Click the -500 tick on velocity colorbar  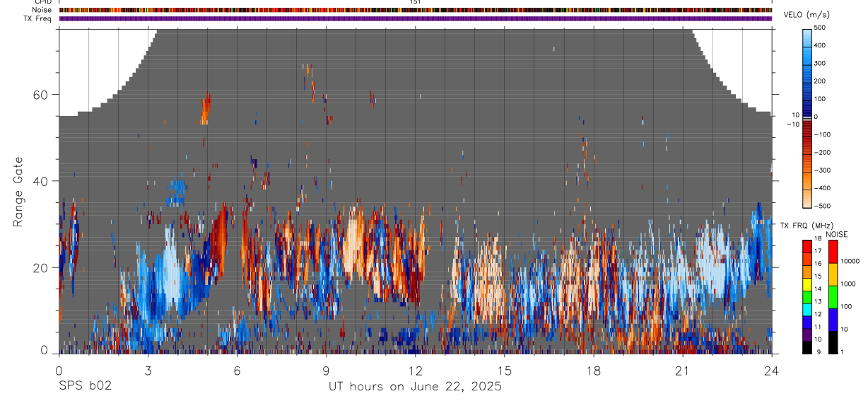click(x=822, y=206)
